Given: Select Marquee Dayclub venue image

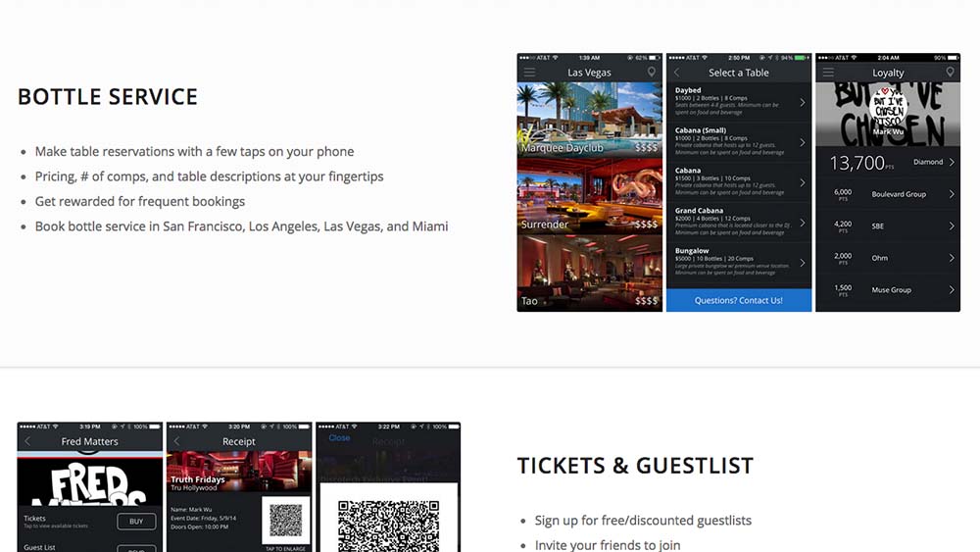Looking at the screenshot, I should pyautogui.click(x=589, y=120).
